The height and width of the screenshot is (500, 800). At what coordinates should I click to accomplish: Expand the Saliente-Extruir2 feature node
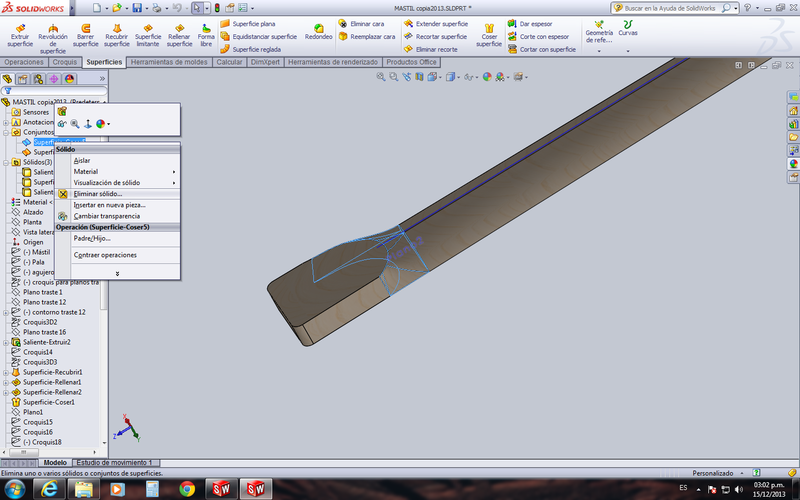pyautogui.click(x=6, y=342)
